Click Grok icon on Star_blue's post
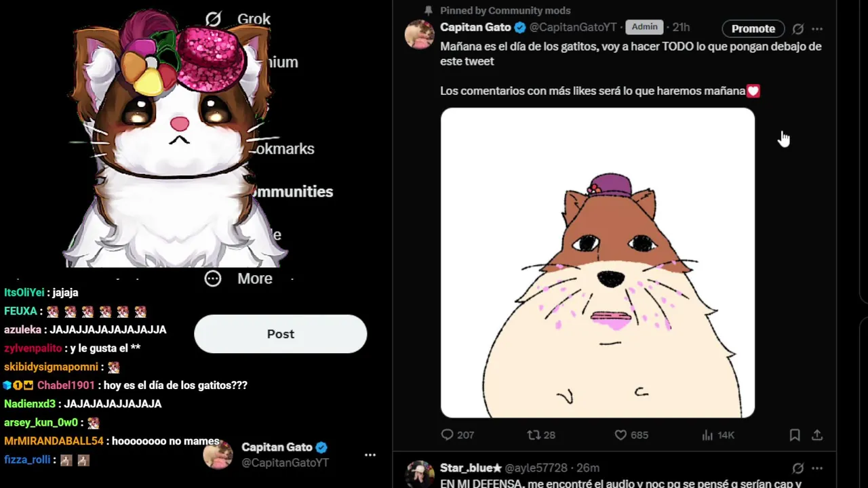This screenshot has width=868, height=488. pyautogui.click(x=798, y=468)
